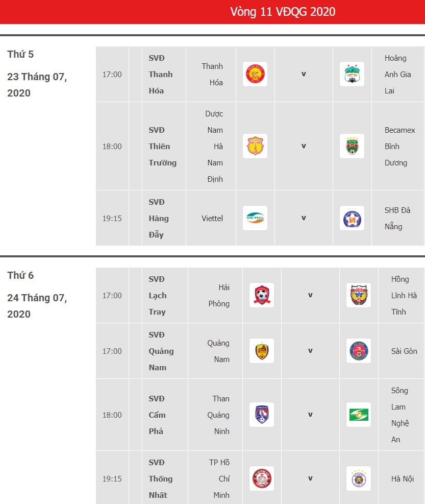Open the Hồng Lĩnh Hà Tĩnh crest
425x504 pixels.
(x=359, y=295)
